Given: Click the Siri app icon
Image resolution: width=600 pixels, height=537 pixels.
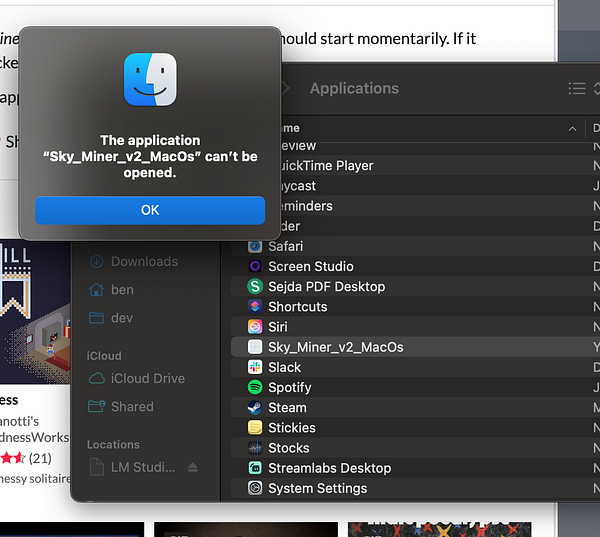Looking at the screenshot, I should pyautogui.click(x=255, y=327).
